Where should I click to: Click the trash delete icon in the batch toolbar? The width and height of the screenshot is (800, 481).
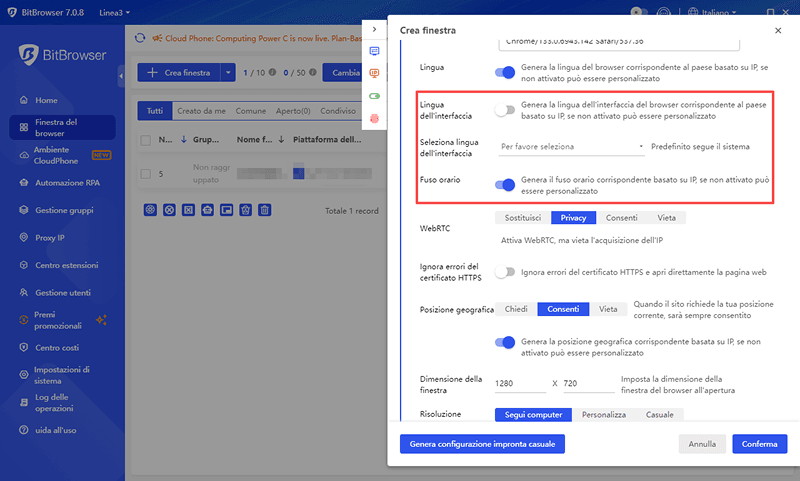click(x=264, y=210)
